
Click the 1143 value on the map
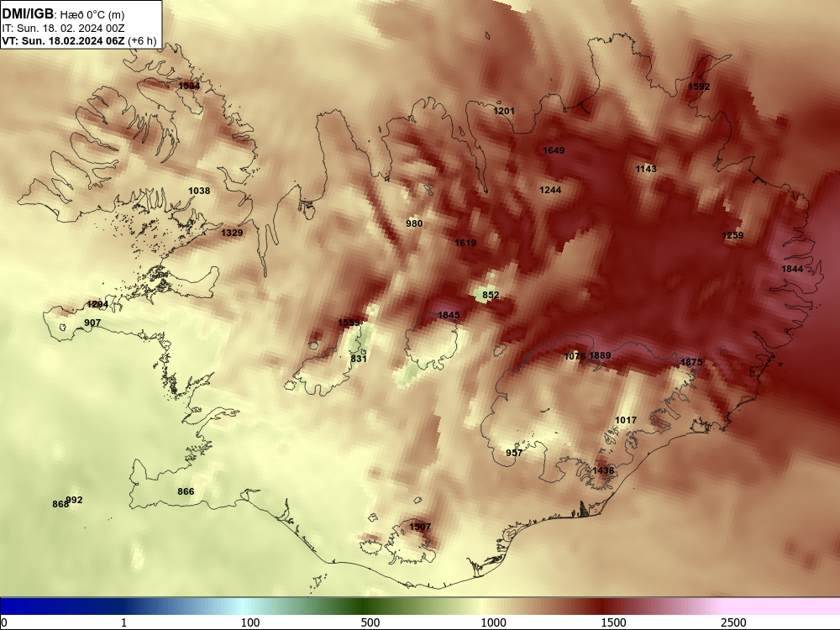(646, 169)
